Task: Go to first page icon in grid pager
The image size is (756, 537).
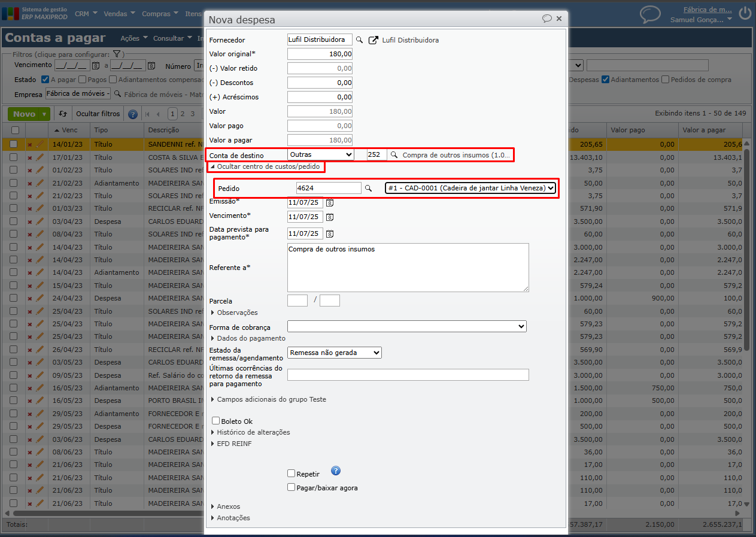Action: click(x=147, y=114)
